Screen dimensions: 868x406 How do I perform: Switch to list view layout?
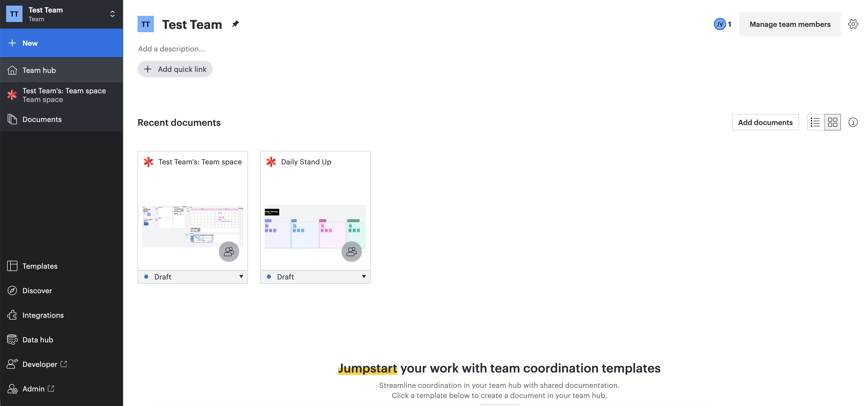point(815,122)
